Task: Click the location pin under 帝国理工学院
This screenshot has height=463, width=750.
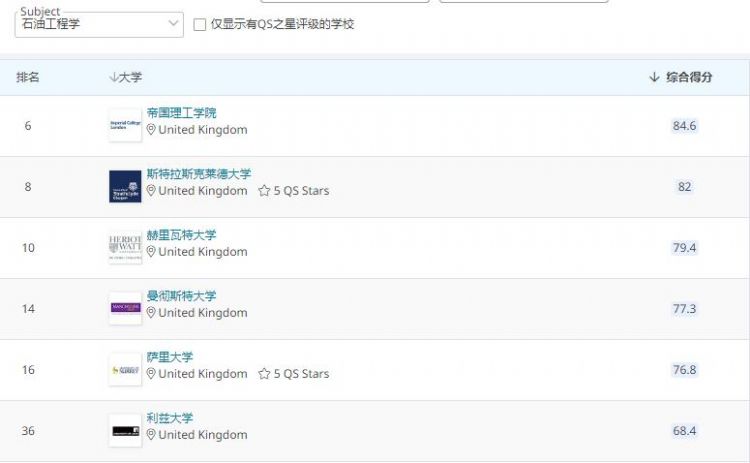Action: pyautogui.click(x=151, y=130)
